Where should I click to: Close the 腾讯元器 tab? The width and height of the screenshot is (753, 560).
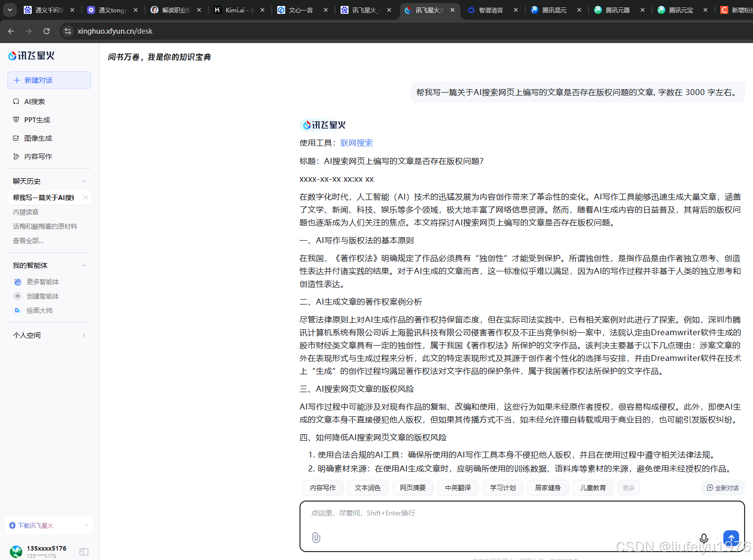click(643, 10)
